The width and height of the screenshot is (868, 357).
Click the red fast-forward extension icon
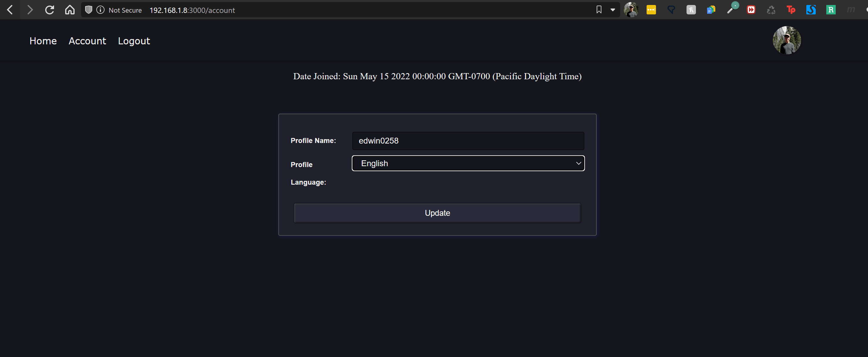(751, 10)
